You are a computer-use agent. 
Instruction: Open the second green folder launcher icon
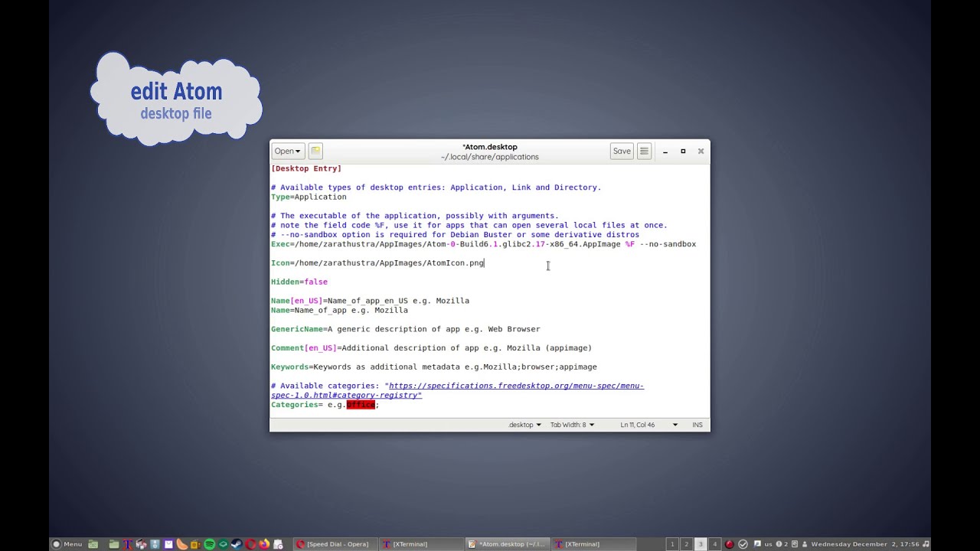114,544
